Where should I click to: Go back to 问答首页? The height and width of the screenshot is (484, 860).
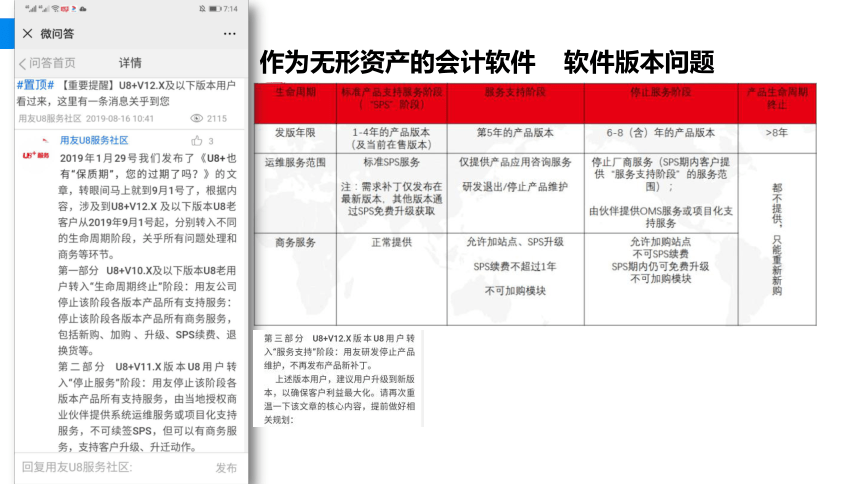[x=48, y=63]
